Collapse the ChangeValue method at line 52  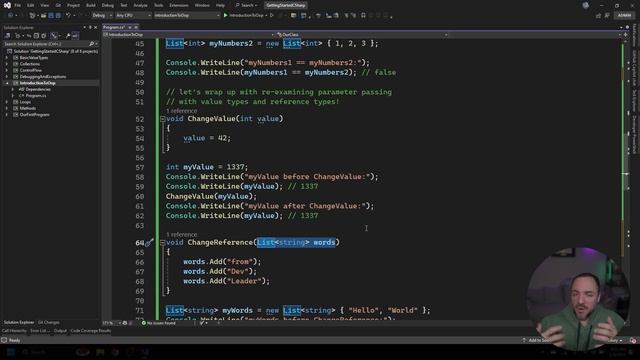(162, 119)
